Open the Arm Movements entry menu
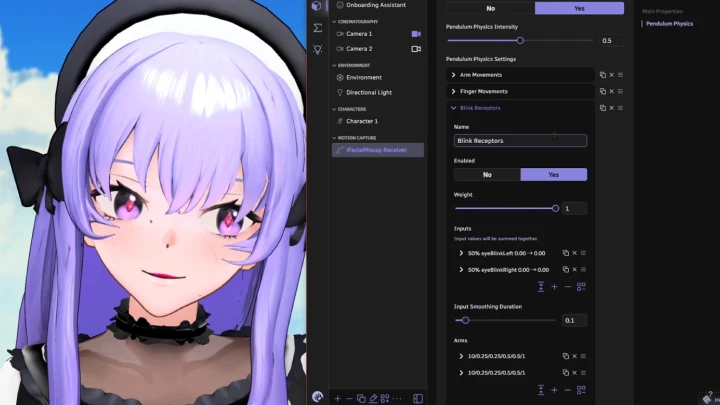 point(620,75)
